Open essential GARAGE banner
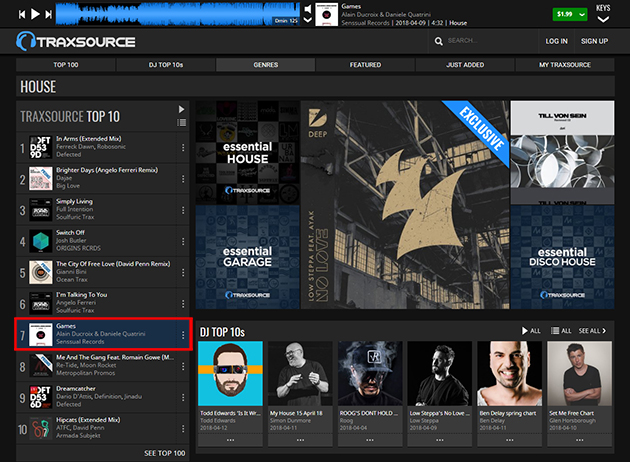This screenshot has height=462, width=630. (x=248, y=257)
